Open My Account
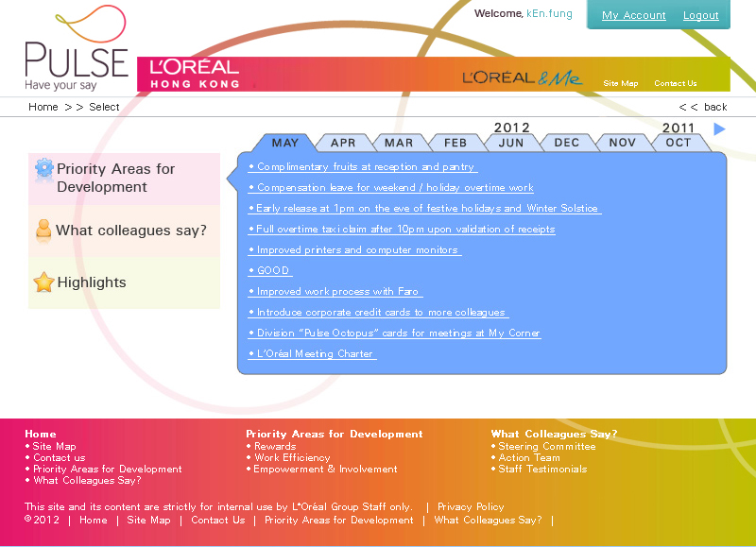Image resolution: width=756 pixels, height=547 pixels. point(633,15)
